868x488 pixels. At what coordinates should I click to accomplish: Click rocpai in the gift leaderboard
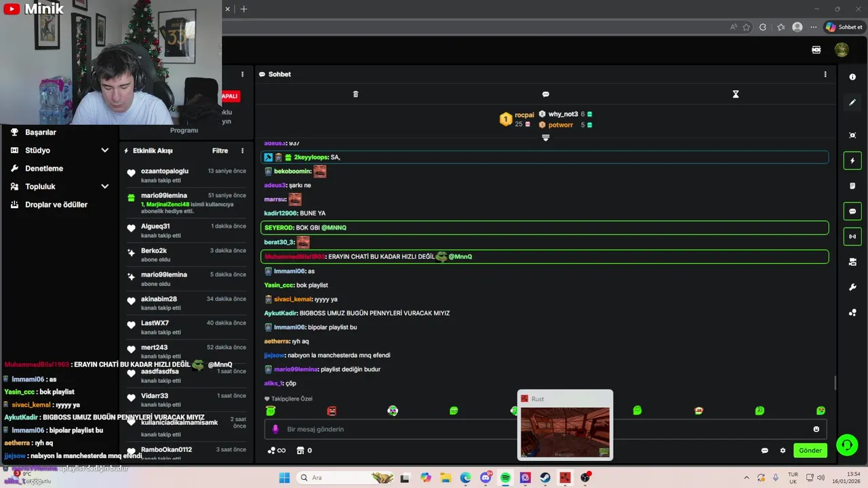(x=524, y=115)
